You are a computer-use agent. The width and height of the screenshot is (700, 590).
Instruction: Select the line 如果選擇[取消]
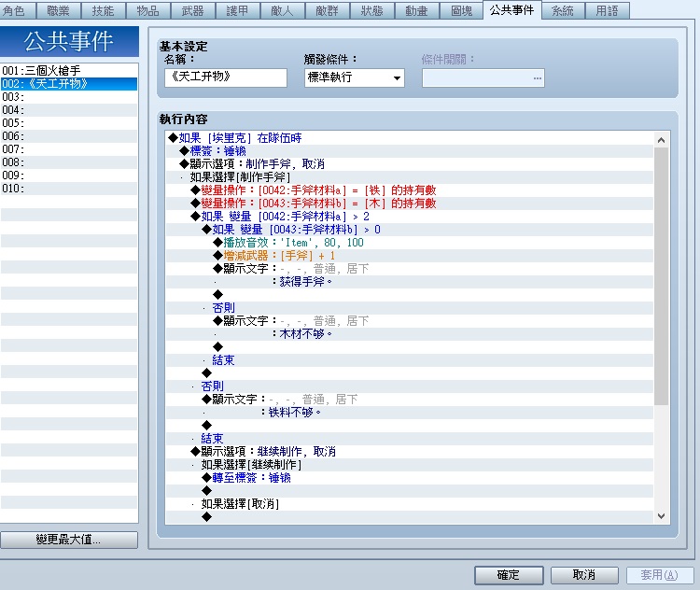pyautogui.click(x=410, y=504)
